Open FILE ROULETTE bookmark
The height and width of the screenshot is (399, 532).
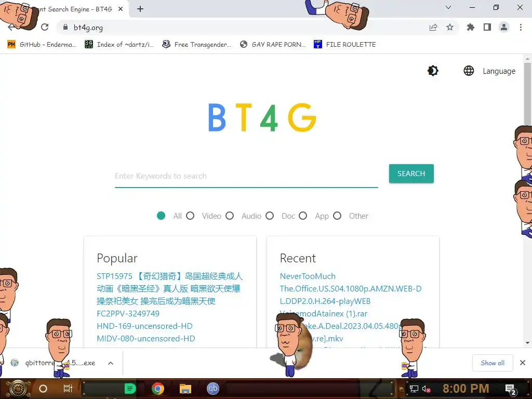[x=345, y=45]
